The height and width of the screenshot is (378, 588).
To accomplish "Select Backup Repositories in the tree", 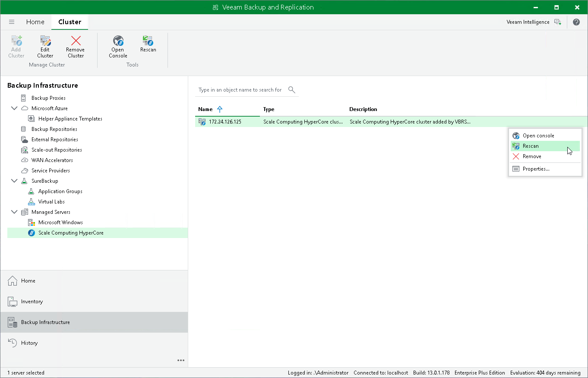I will [54, 129].
